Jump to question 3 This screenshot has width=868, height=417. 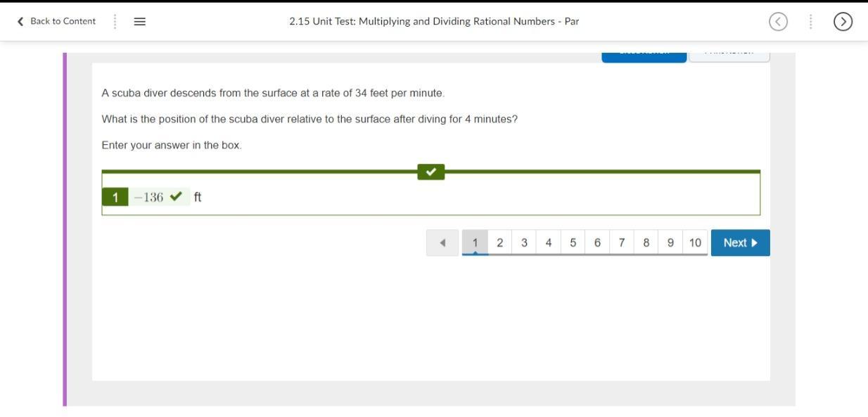coord(524,243)
